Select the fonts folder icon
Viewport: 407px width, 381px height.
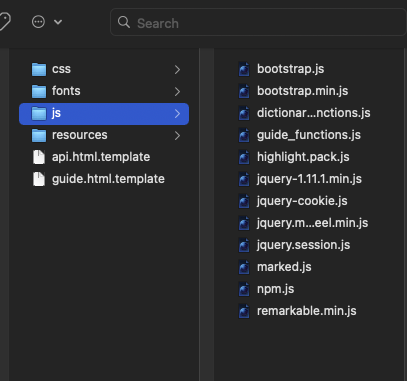point(39,91)
